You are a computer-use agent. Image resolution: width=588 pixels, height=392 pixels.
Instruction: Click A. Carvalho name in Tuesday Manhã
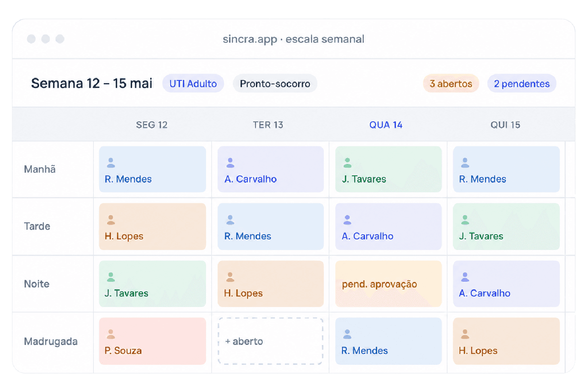(x=250, y=179)
